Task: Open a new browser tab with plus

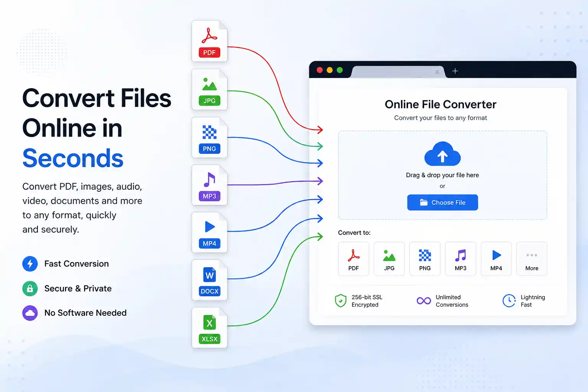Action: [x=455, y=71]
